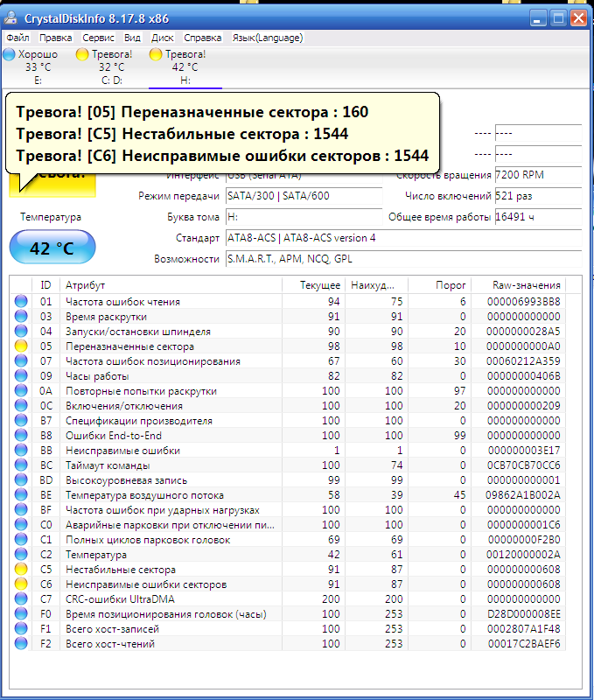Click the blue status icon for attribute 0A
This screenshot has width=594, height=700.
(x=21, y=390)
